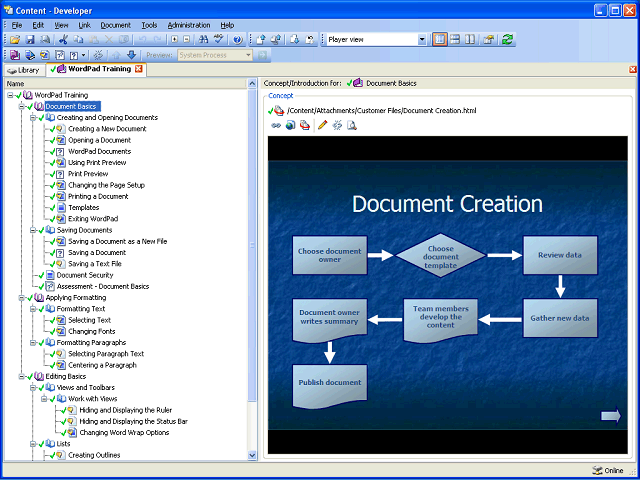Viewport: 640px width, 480px height.
Task: Click the blue Move Down arrow
Action: pyautogui.click(x=131, y=55)
